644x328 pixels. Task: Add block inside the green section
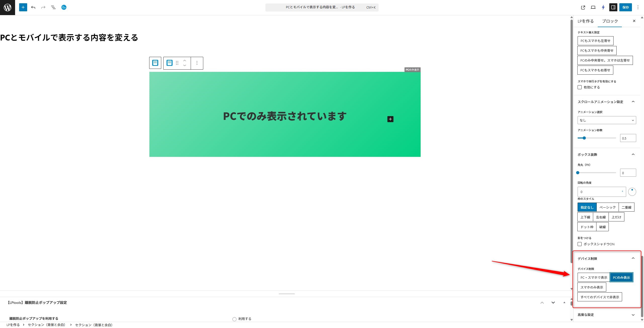coord(390,119)
